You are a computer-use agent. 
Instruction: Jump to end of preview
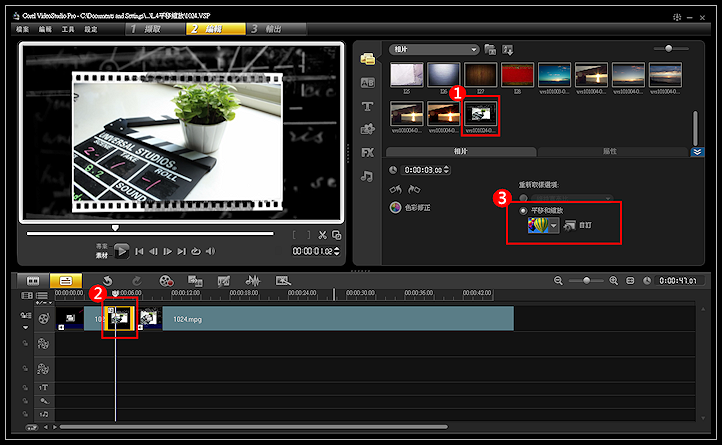(x=182, y=252)
